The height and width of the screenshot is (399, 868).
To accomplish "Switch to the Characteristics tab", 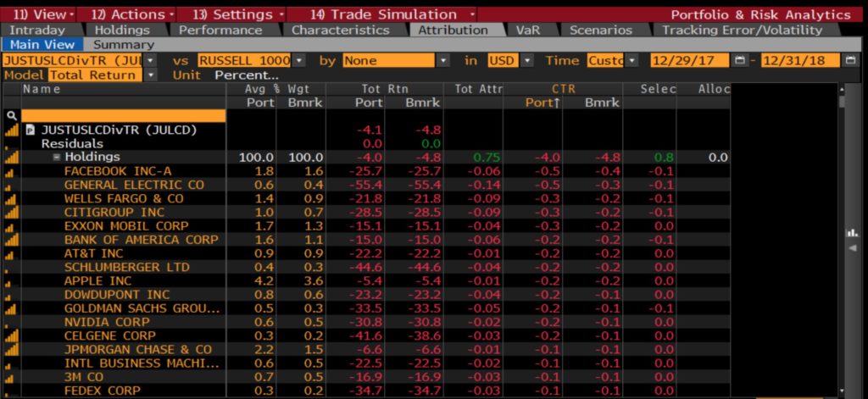I will click(x=341, y=30).
